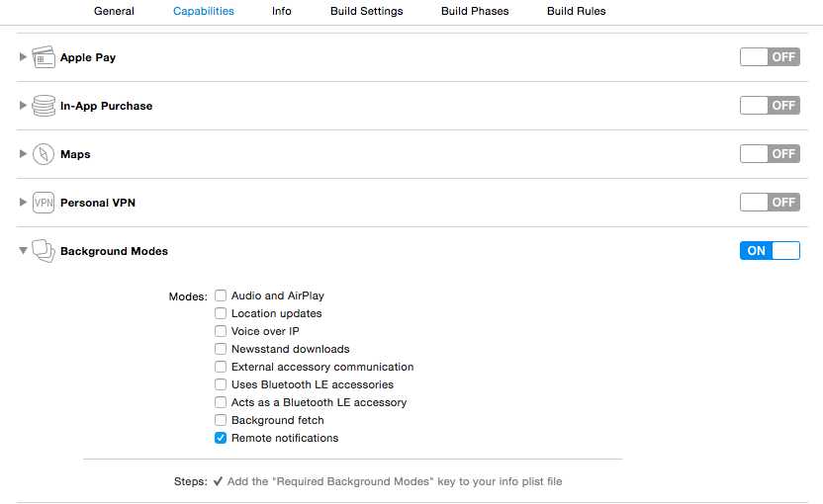823x504 pixels.
Task: Click the Personal VPN icon
Action: point(44,203)
